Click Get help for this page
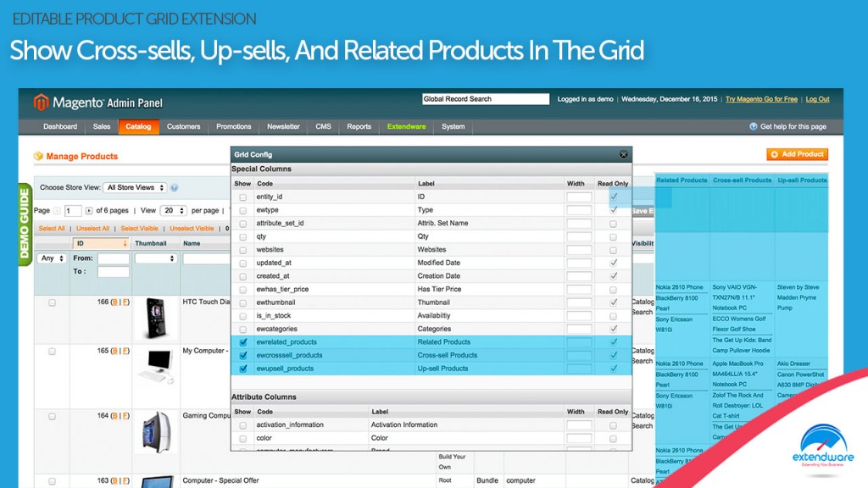868x488 pixels. point(793,127)
